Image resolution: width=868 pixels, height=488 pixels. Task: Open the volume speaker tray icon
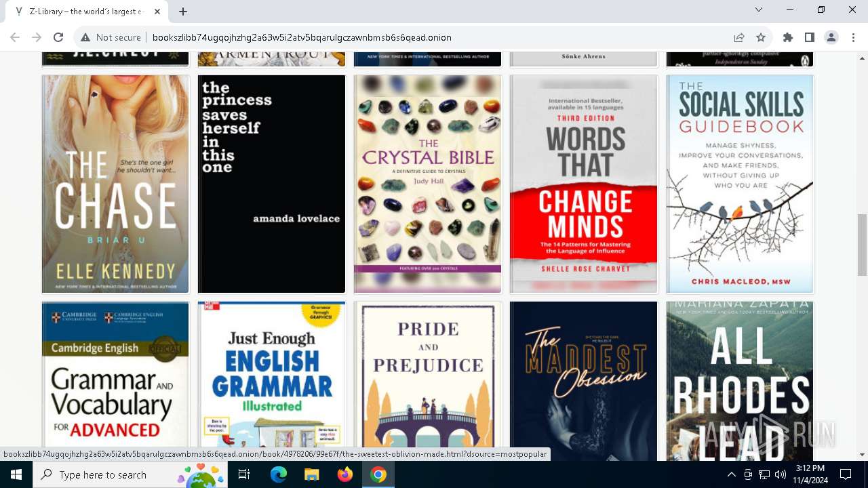781,474
